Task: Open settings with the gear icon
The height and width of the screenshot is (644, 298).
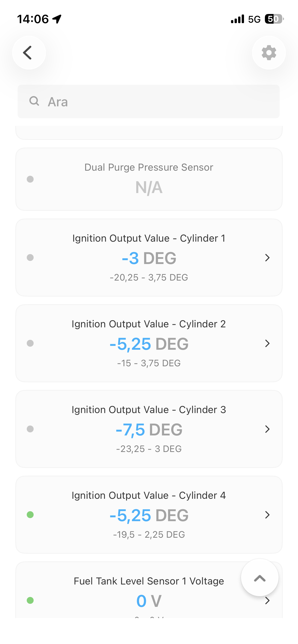Action: click(x=269, y=53)
